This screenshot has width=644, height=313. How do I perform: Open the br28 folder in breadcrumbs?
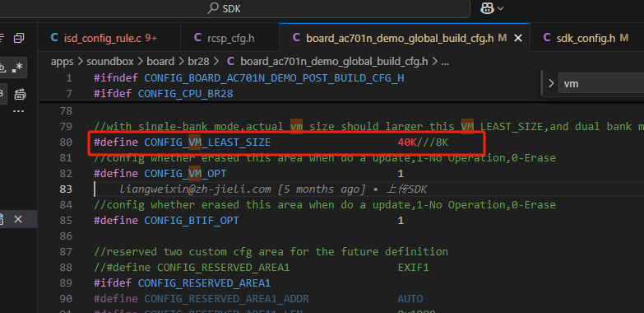tap(198, 62)
